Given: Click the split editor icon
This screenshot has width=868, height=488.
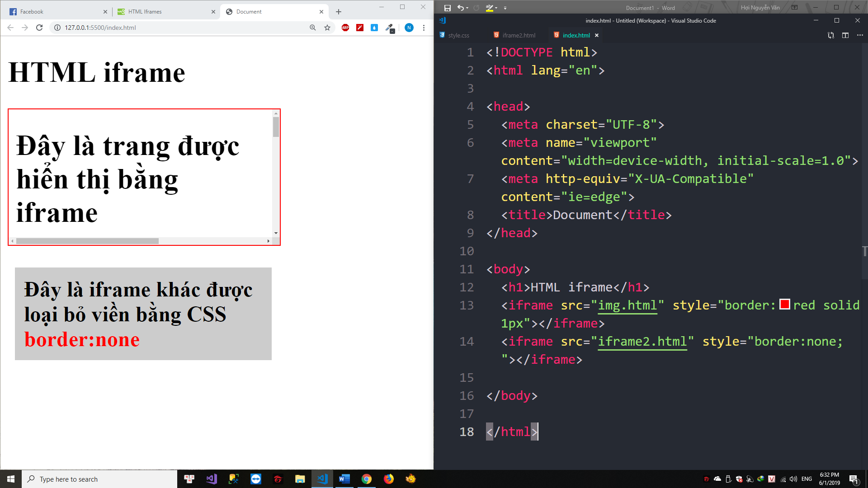Looking at the screenshot, I should tap(845, 35).
